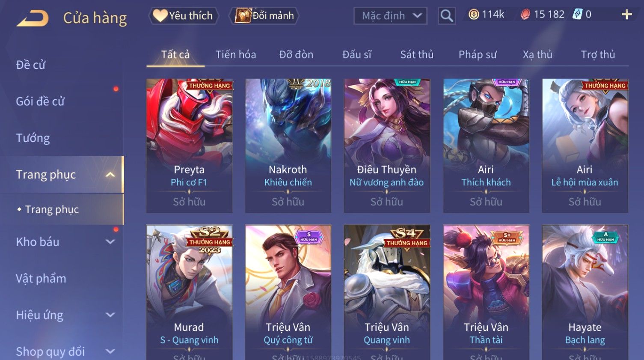Click the blue voucher currency icon

coord(577,15)
